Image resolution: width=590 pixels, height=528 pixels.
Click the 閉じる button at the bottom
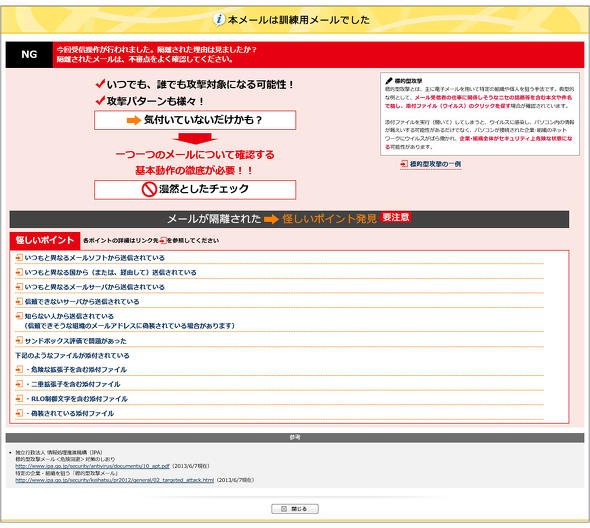click(x=295, y=509)
